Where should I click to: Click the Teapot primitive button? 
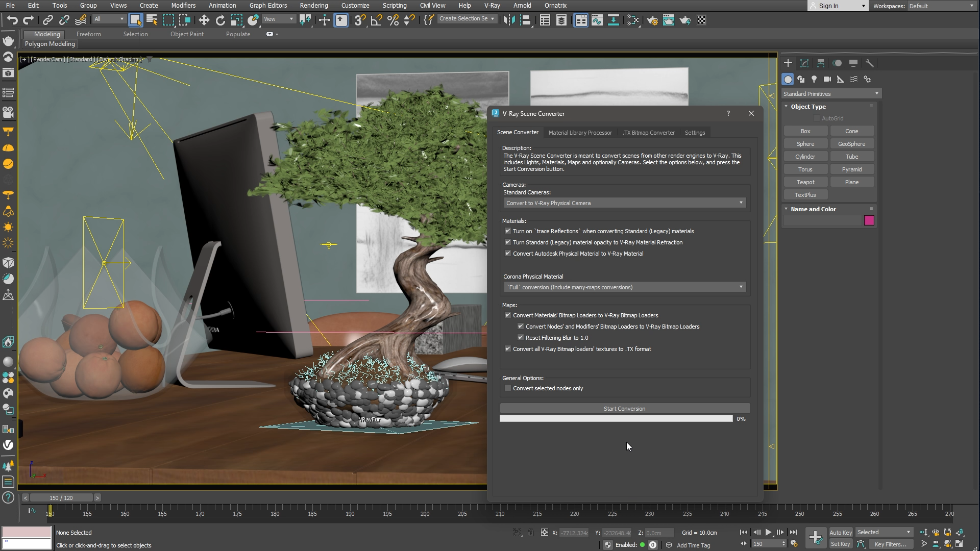coord(805,182)
